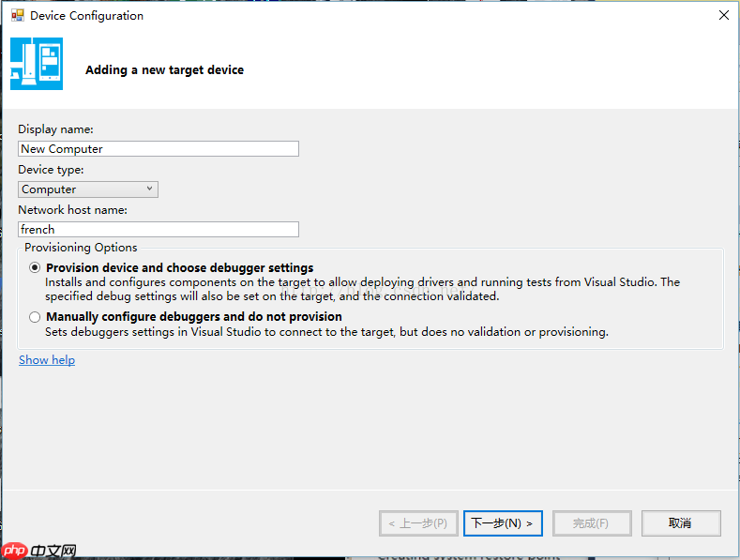Click the Provisioning Options group label
The height and width of the screenshot is (560, 740).
click(81, 248)
